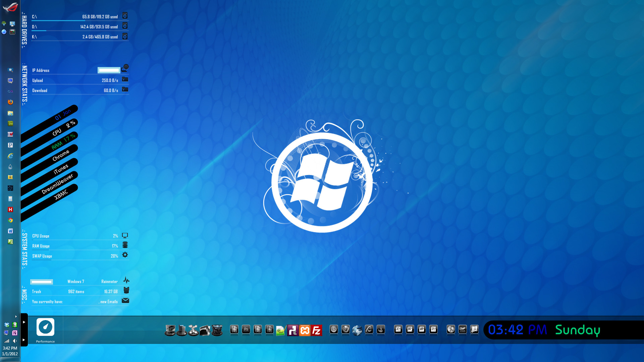
Task: Open Excel icon in the dock
Action: [398, 329]
